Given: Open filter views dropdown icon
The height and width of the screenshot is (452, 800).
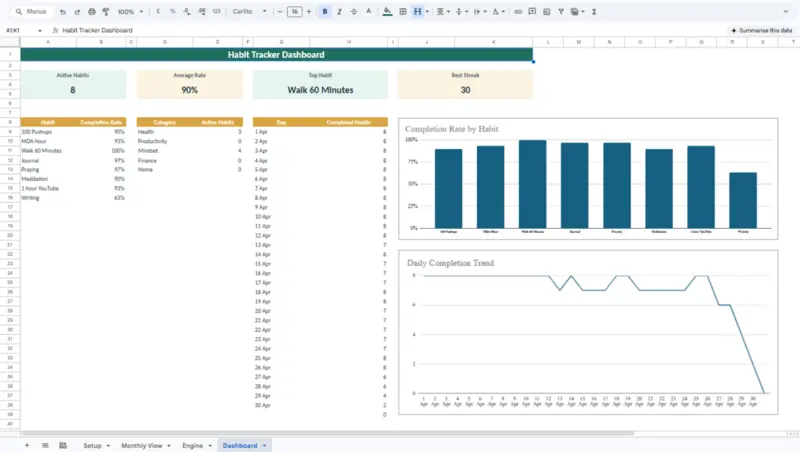Looking at the screenshot, I should (x=577, y=12).
